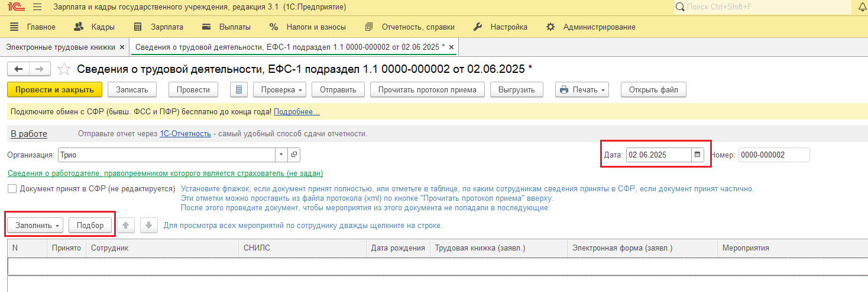The image size is (868, 292).
Task: Close the Электронные трудовые книжки tab
Action: [x=122, y=47]
